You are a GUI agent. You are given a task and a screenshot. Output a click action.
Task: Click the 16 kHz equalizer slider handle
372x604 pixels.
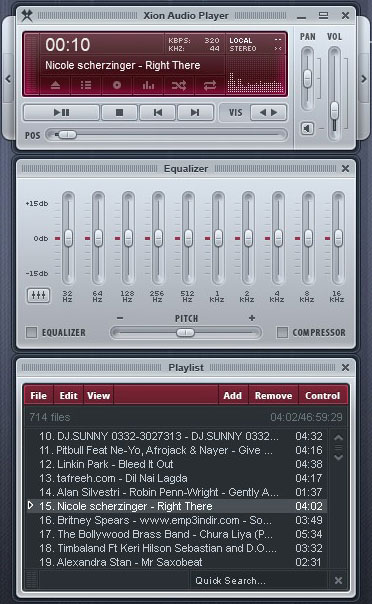pos(338,238)
